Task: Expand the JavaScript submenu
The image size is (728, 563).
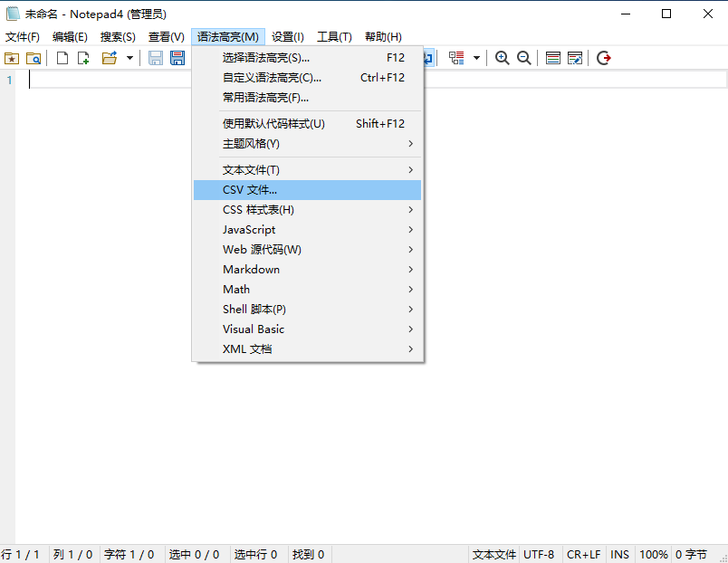Action: click(x=307, y=230)
